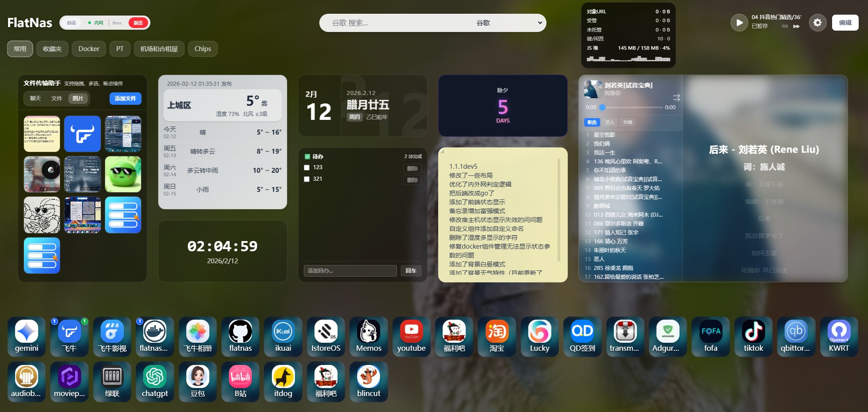Switch to the Docker group tab
868x412 pixels.
point(89,49)
